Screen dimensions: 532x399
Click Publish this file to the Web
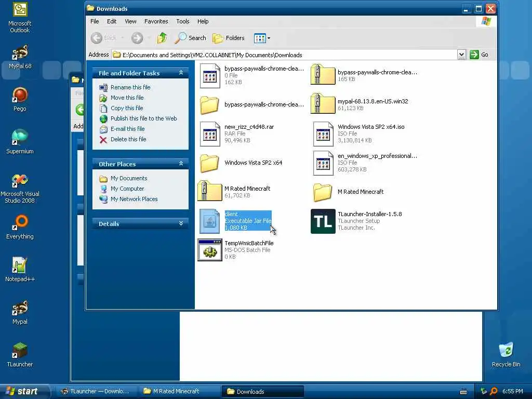[143, 118]
